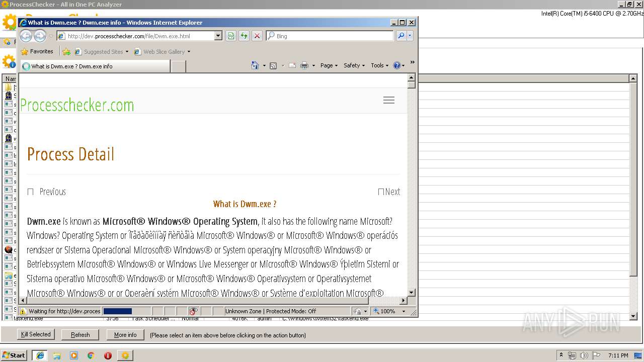The height and width of the screenshot is (362, 644).
Task: Open Windows Explorer folder taskbar icon
Action: click(x=57, y=355)
